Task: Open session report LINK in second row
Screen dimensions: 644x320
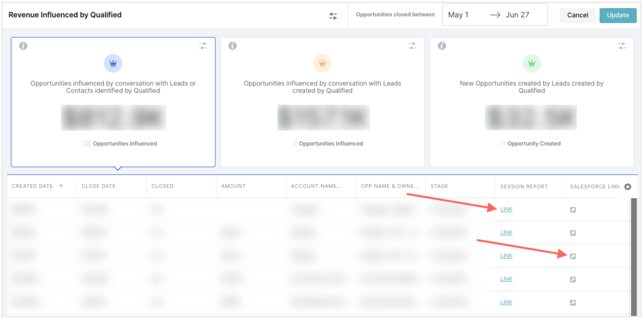Action: tap(507, 232)
